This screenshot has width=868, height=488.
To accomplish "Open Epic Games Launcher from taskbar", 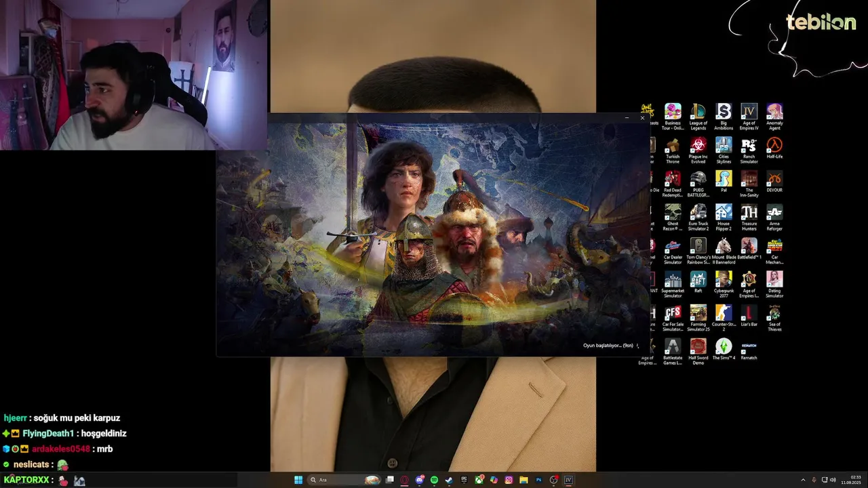I will click(464, 480).
